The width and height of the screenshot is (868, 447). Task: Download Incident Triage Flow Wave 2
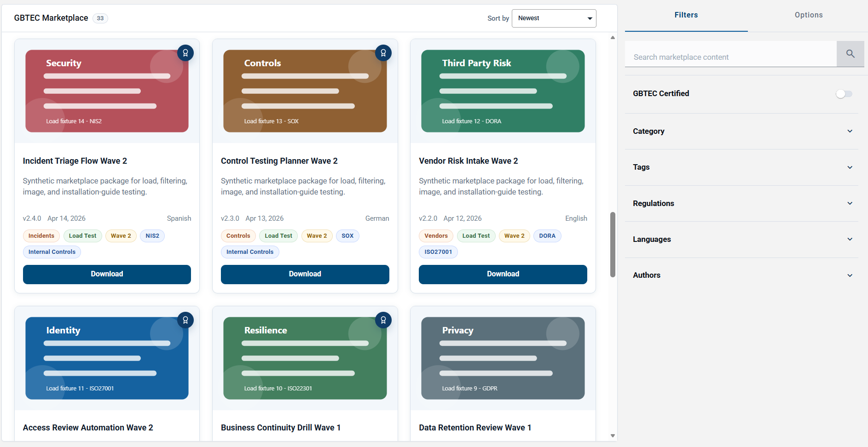107,274
